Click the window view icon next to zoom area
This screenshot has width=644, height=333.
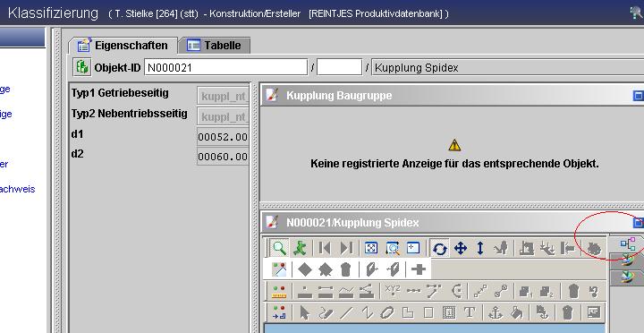[x=413, y=248]
